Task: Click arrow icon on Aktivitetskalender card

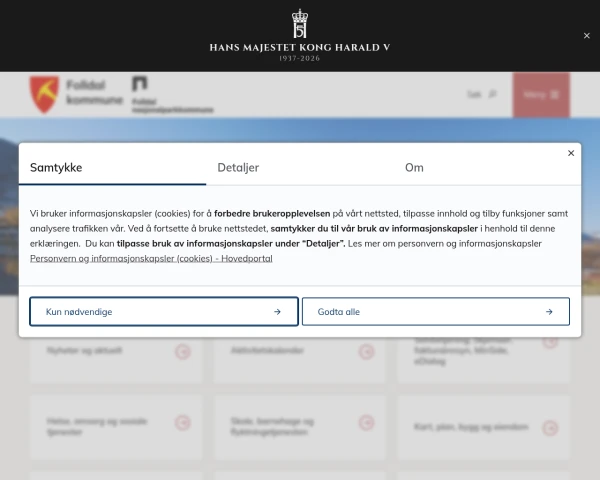Action: tap(366, 351)
